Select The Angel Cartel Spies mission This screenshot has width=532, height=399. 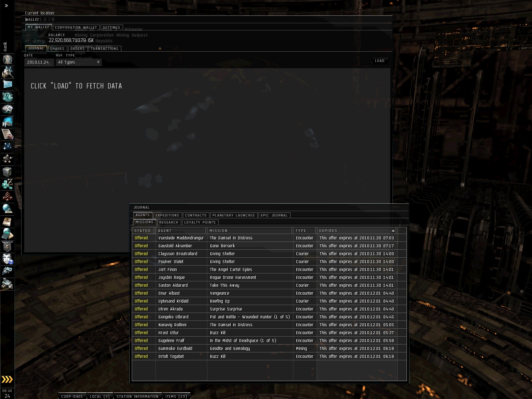pyautogui.click(x=269, y=270)
